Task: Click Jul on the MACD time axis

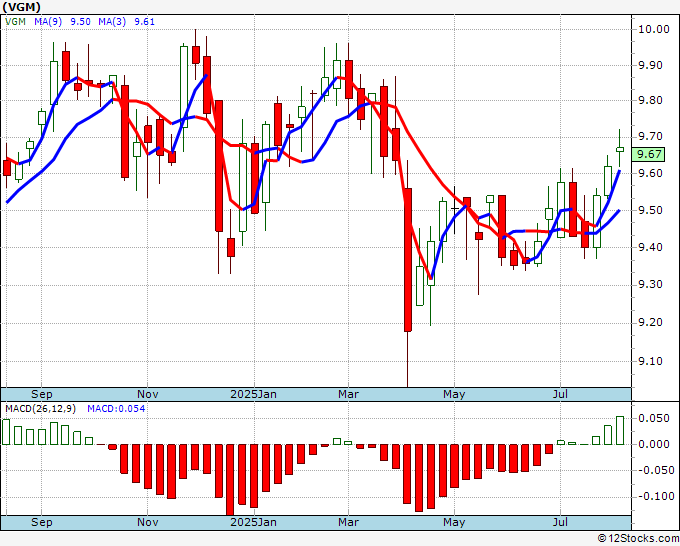Action: (560, 522)
